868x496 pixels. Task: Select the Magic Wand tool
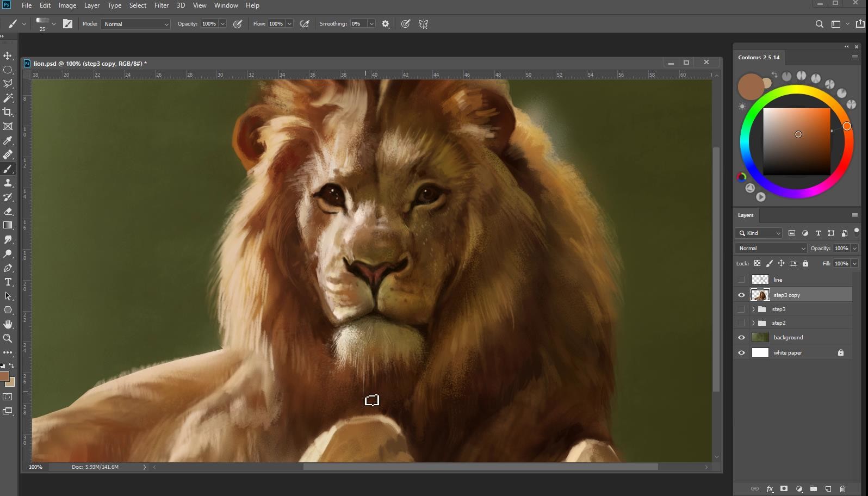8,98
